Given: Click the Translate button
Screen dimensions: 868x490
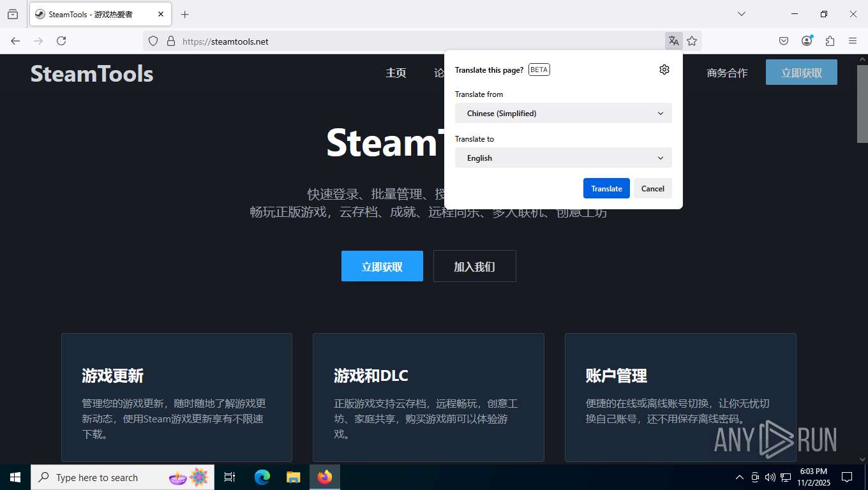Looking at the screenshot, I should 606,188.
